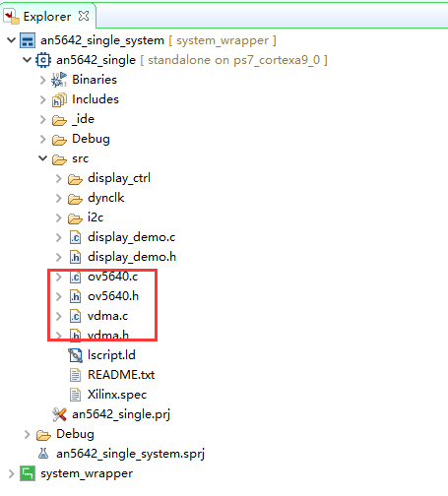Click the system_wrapper platform icon

(x=28, y=473)
